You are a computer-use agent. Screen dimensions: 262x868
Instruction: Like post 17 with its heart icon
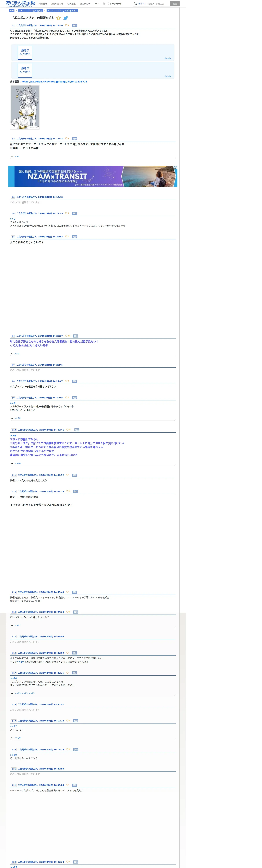67,673
